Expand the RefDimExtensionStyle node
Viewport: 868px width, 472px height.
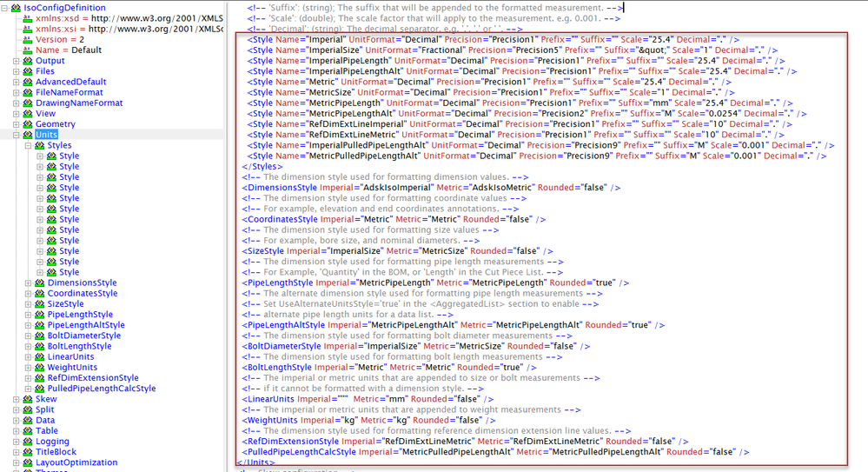tap(28, 378)
